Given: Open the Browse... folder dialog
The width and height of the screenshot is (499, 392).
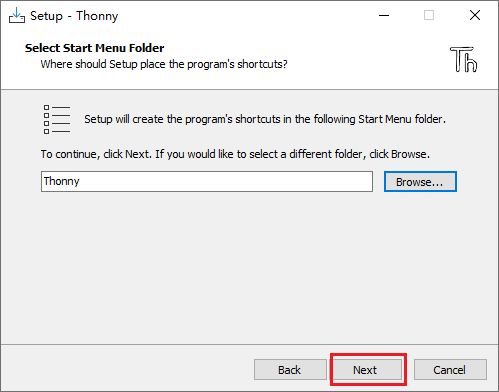Looking at the screenshot, I should pyautogui.click(x=420, y=182).
